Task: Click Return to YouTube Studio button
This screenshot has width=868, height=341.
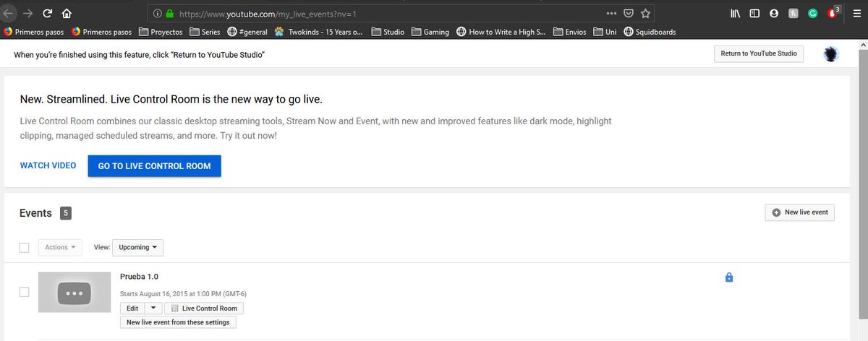Action: point(759,53)
